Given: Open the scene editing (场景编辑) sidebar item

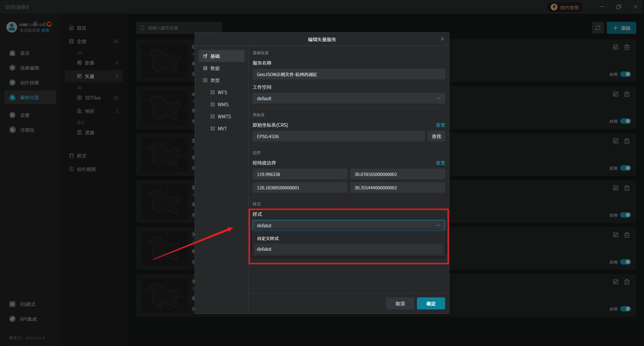Looking at the screenshot, I should [x=30, y=68].
